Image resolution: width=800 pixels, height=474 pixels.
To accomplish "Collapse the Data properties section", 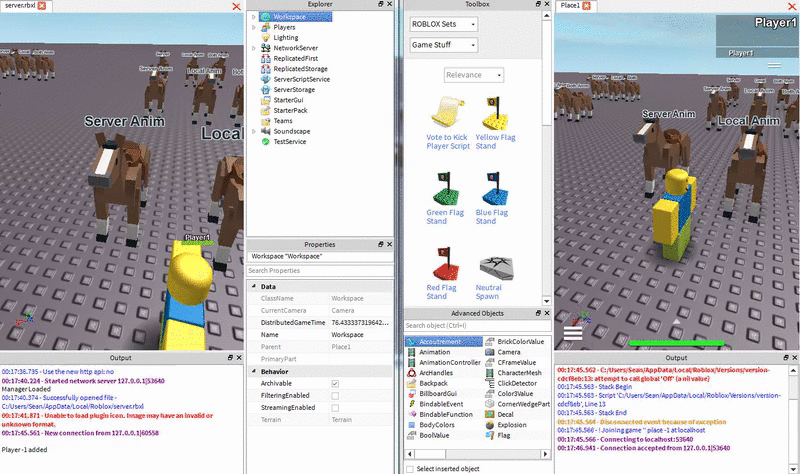I will click(x=254, y=287).
